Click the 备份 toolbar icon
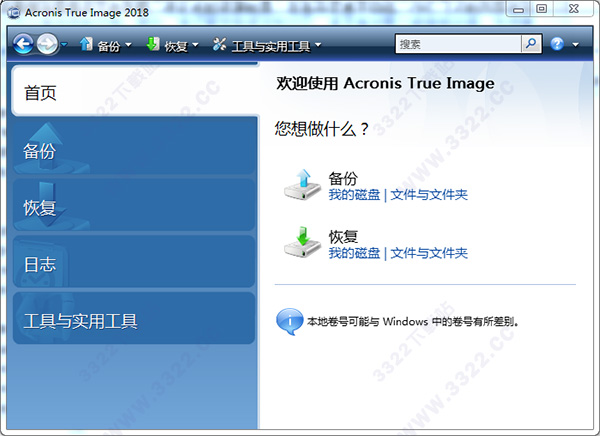Image resolution: width=600 pixels, height=436 pixels. 86,44
